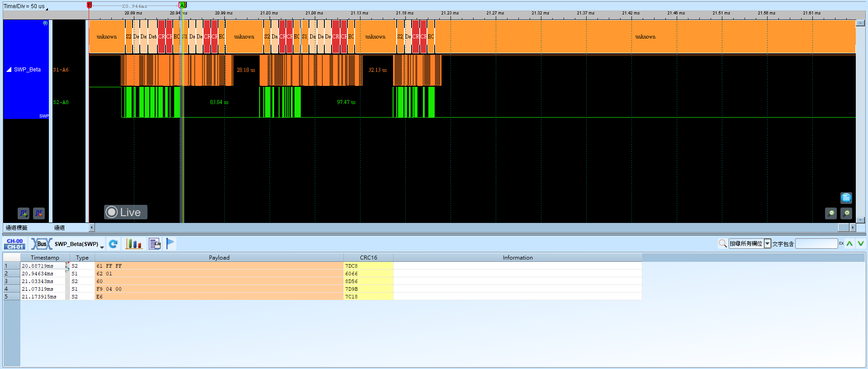Open the SWP_Beta bus settings gear

(45, 23)
